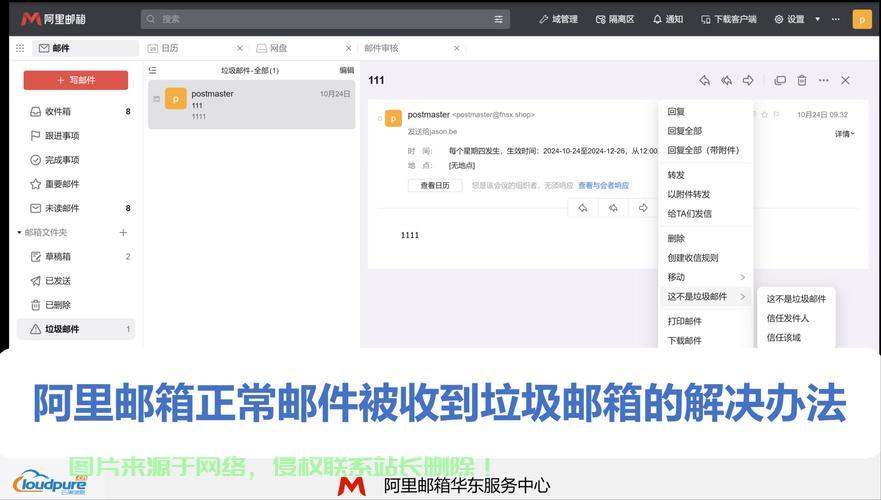Click the search filter options icon
Image resolution: width=881 pixels, height=500 pixels.
(498, 19)
